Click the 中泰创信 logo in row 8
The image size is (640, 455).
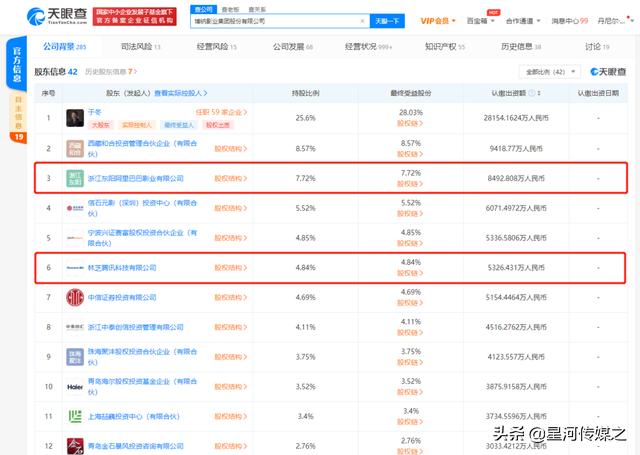point(75,327)
